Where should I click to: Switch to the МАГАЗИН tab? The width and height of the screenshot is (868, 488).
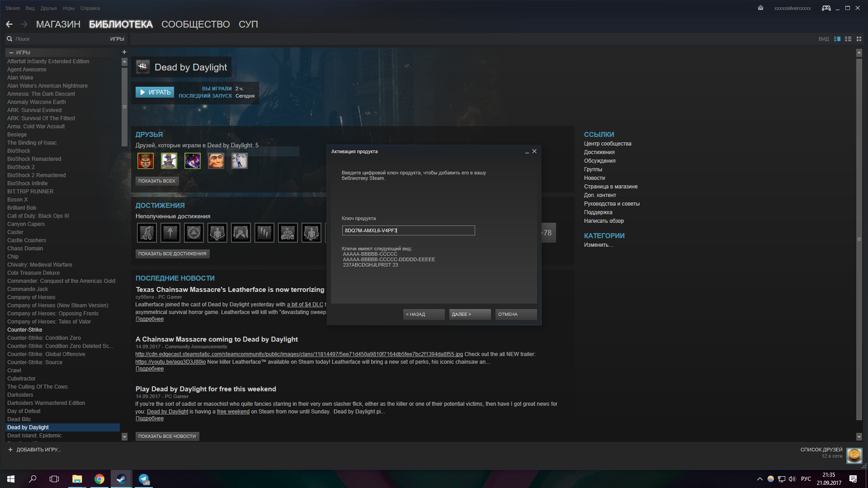pos(58,24)
